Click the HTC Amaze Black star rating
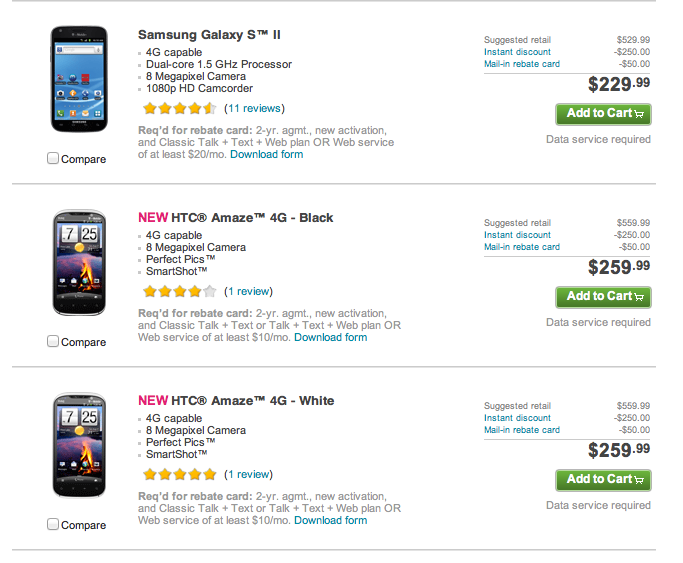Screen dimensions: 683x563 (179, 291)
